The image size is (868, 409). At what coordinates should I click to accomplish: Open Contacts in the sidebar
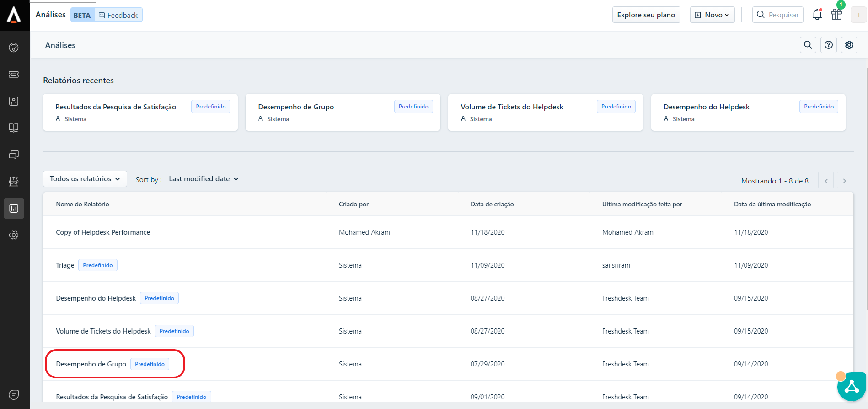click(x=14, y=101)
